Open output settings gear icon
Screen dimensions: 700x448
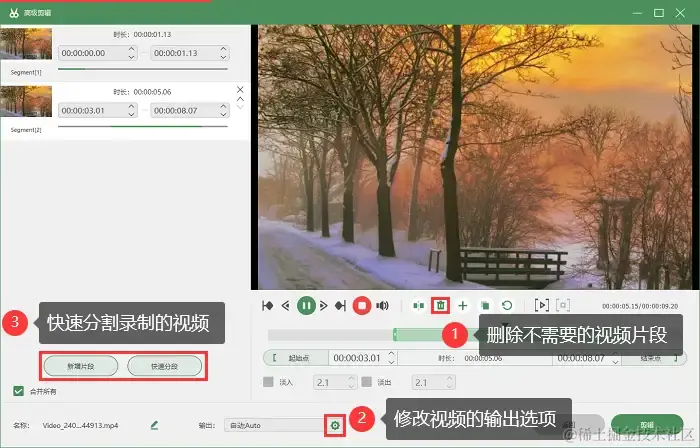pyautogui.click(x=335, y=426)
